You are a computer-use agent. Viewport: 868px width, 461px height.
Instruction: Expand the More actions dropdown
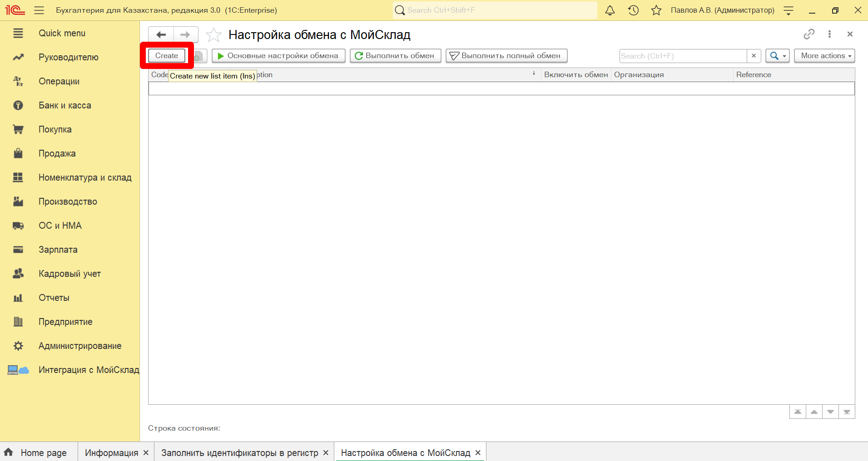[824, 56]
